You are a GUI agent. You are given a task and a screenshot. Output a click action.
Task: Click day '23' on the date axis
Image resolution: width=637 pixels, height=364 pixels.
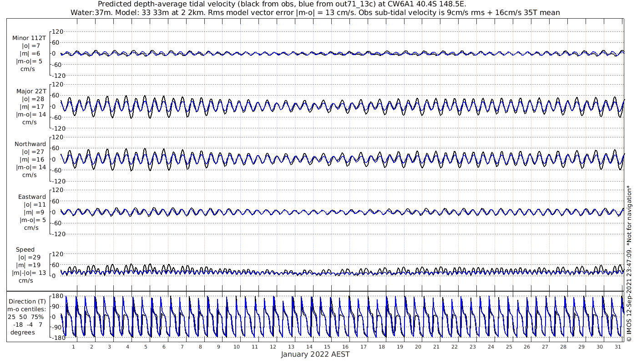[473, 347]
